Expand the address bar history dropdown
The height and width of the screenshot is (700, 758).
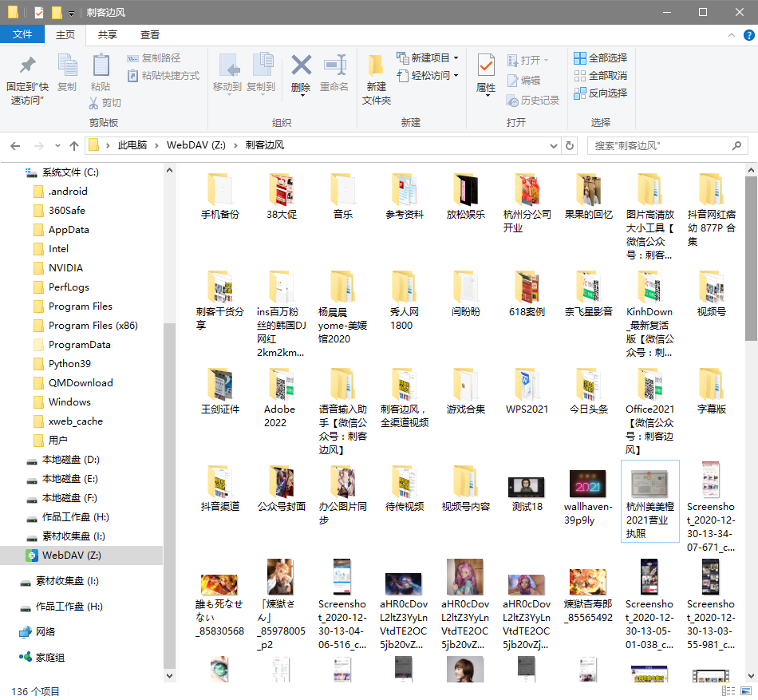point(554,145)
